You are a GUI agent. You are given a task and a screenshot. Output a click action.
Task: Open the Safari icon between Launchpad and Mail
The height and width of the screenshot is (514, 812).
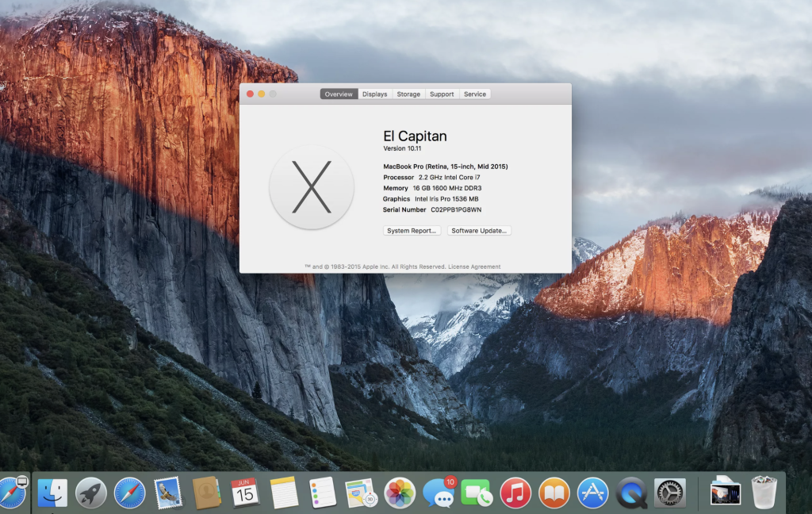click(129, 493)
